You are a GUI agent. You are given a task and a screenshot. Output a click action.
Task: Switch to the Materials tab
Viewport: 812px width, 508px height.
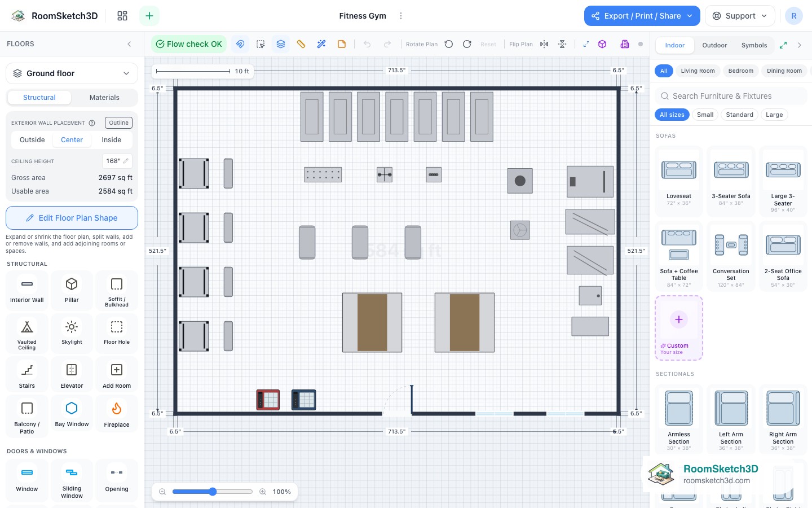pyautogui.click(x=104, y=98)
